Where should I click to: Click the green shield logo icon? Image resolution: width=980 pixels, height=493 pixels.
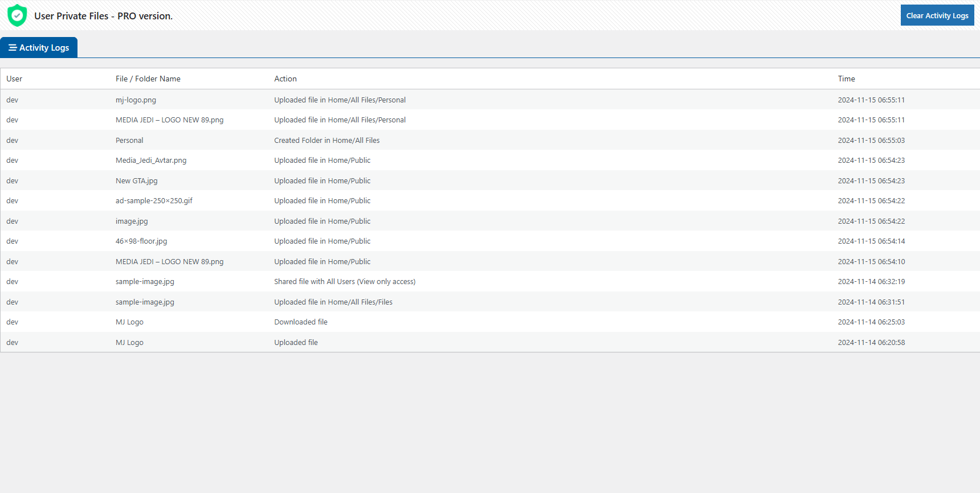[17, 15]
